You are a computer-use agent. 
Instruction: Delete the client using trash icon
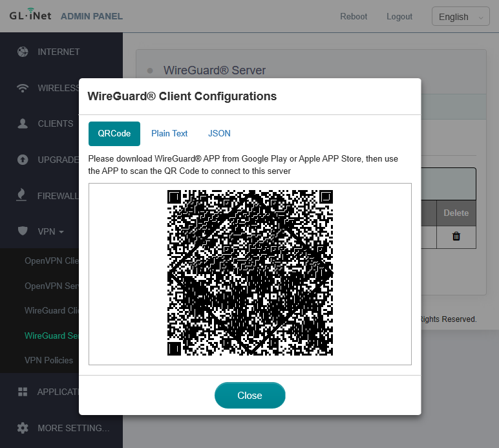(456, 237)
